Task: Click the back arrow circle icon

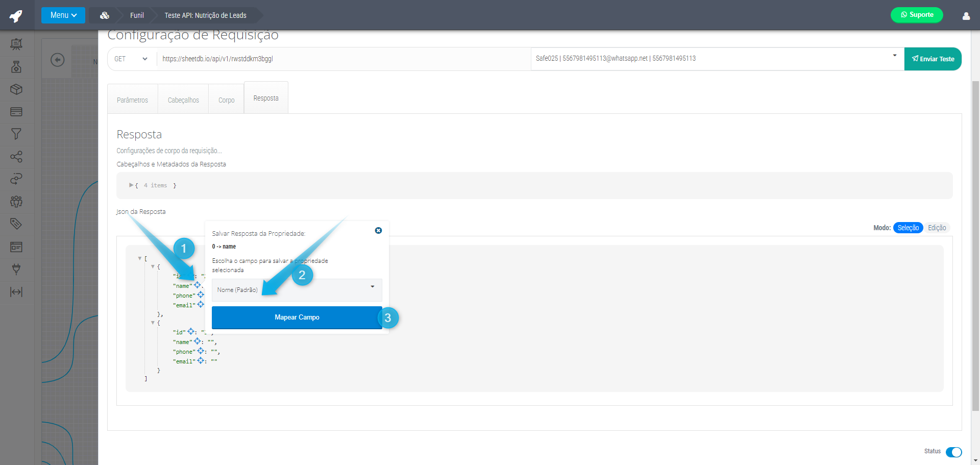Action: coord(58,60)
